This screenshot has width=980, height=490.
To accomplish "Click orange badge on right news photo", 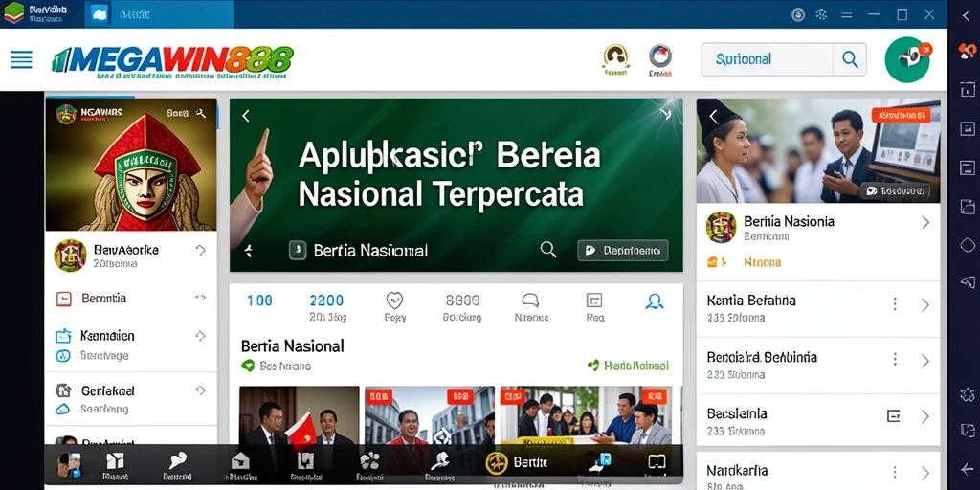I will tap(901, 115).
